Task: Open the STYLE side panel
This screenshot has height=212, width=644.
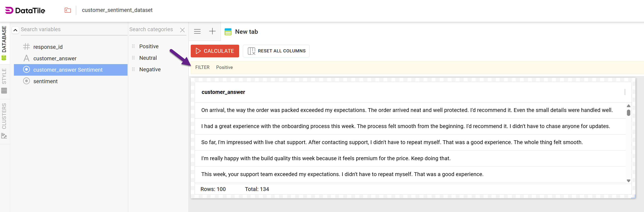Action: 4,80
